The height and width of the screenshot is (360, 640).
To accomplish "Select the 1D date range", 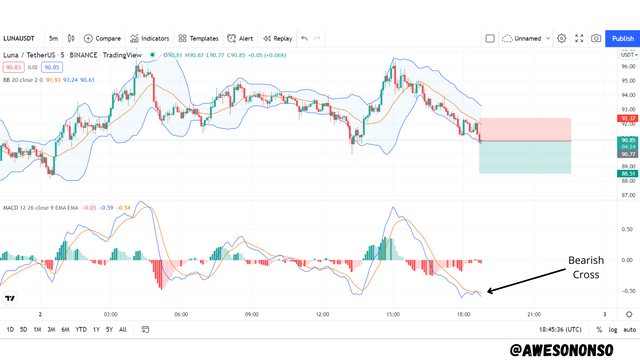I will point(10,329).
